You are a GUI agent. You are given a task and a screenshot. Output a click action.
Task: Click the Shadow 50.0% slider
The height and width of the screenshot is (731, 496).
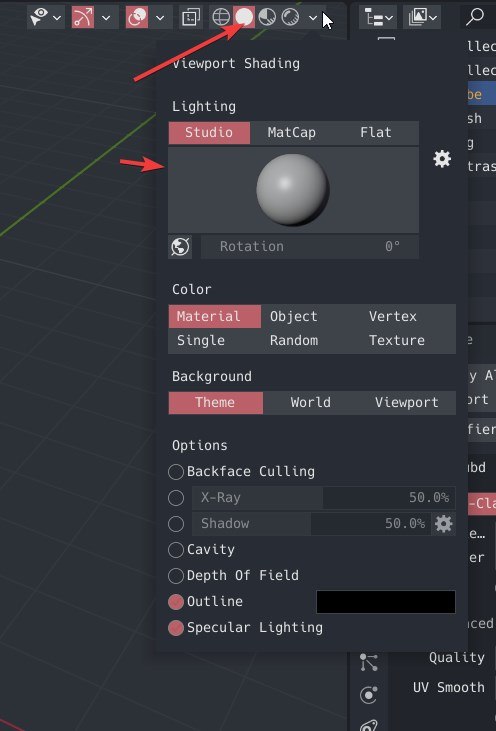point(311,524)
